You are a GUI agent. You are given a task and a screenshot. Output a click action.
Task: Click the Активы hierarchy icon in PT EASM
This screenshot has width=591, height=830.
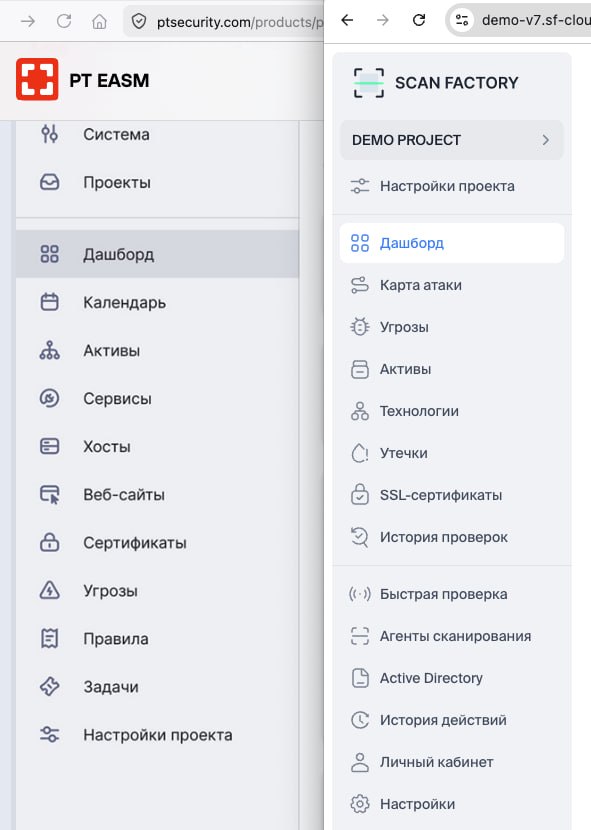(x=50, y=350)
